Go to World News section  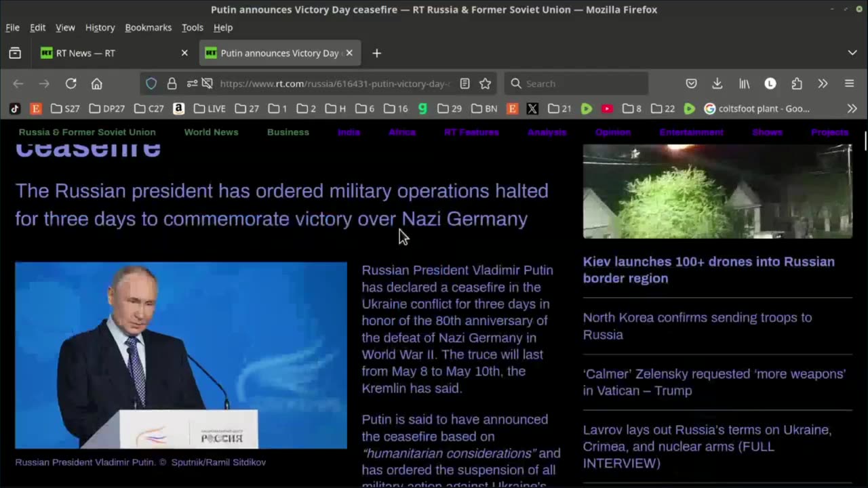[x=211, y=132]
